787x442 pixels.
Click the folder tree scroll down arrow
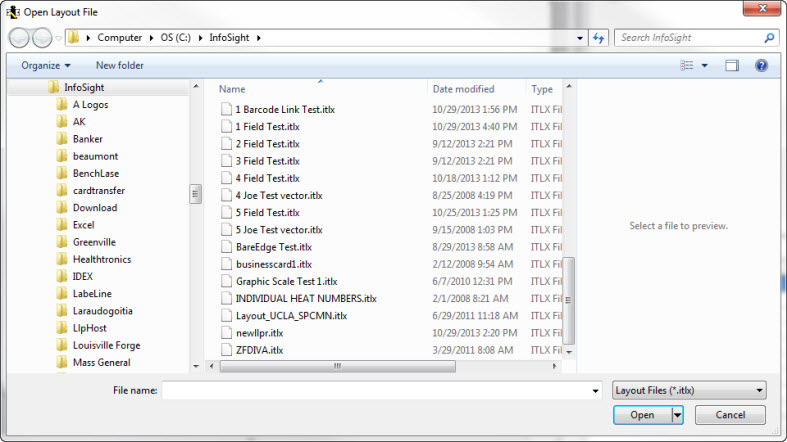[x=196, y=367]
